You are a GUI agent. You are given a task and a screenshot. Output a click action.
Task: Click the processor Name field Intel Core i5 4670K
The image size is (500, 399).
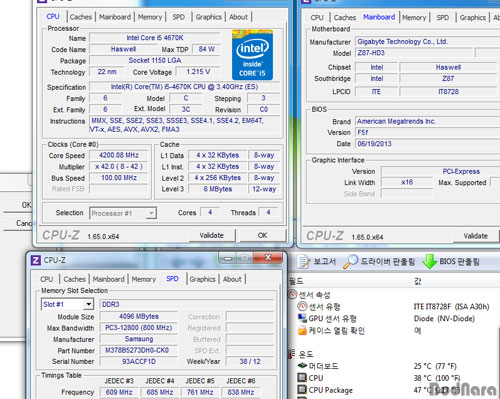pyautogui.click(x=155, y=38)
